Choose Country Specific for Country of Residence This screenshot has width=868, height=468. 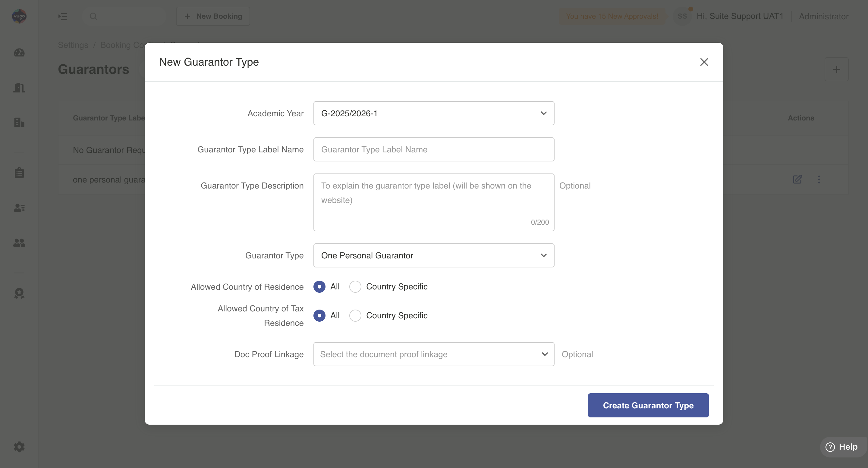pyautogui.click(x=355, y=286)
